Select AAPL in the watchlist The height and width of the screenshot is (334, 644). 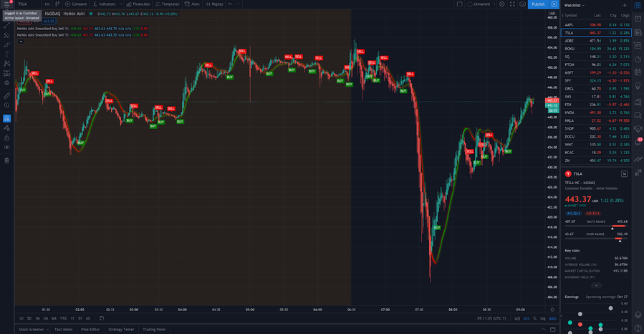596,24
